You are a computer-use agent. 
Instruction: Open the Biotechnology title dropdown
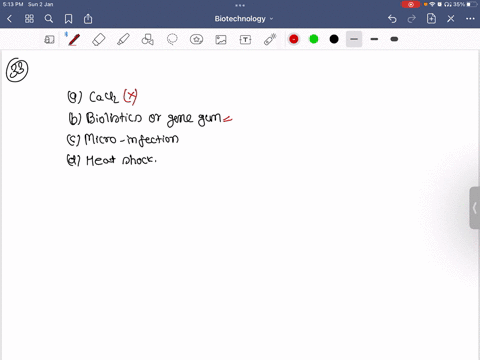(244, 19)
